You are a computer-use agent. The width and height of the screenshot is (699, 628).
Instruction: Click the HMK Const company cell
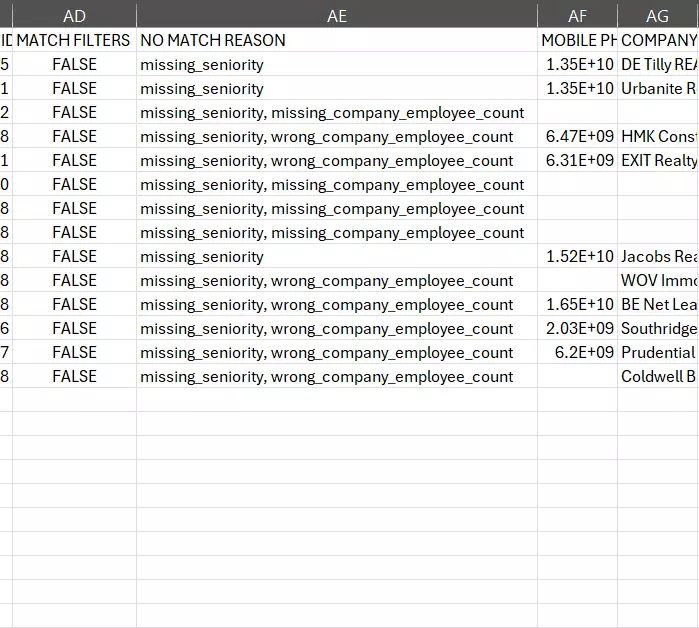657,136
